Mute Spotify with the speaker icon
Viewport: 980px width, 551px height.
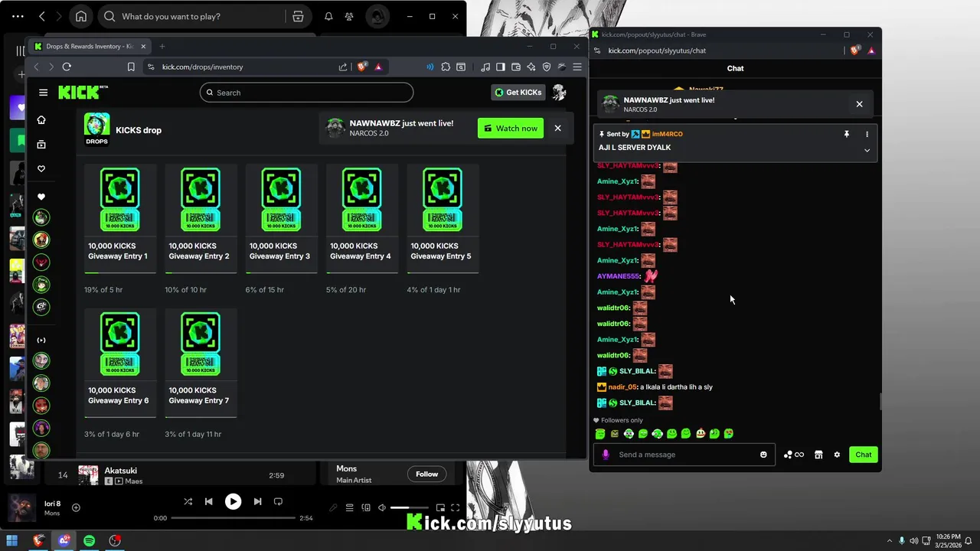(381, 507)
